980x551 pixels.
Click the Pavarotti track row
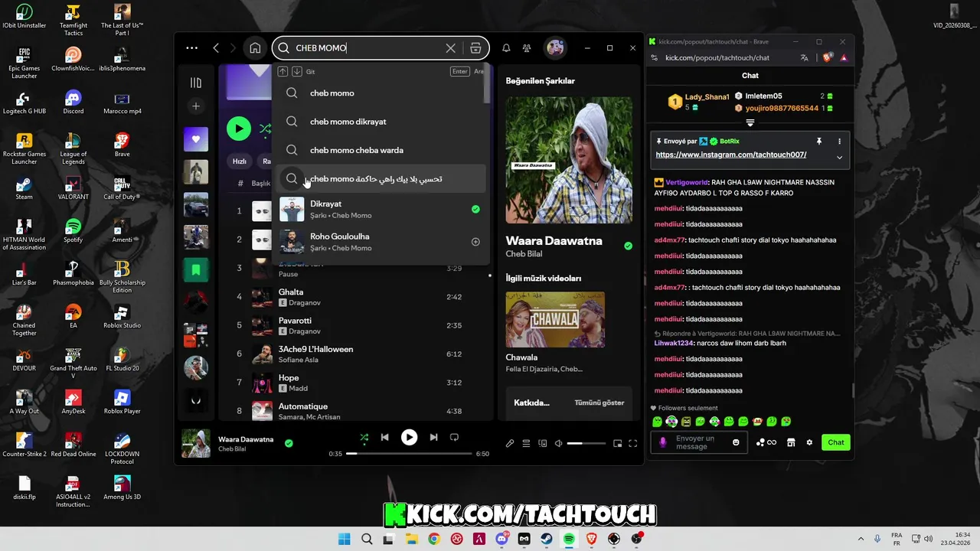pyautogui.click(x=355, y=325)
